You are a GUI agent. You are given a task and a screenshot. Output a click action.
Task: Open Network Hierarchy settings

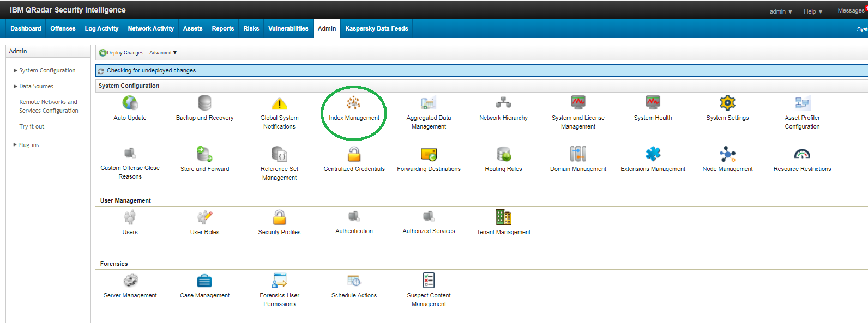tap(503, 103)
